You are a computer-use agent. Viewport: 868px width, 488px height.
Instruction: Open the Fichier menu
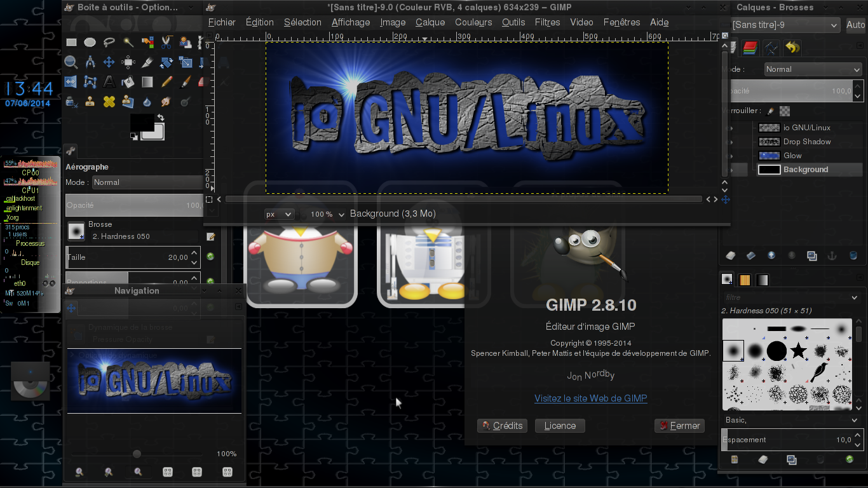[x=222, y=22]
